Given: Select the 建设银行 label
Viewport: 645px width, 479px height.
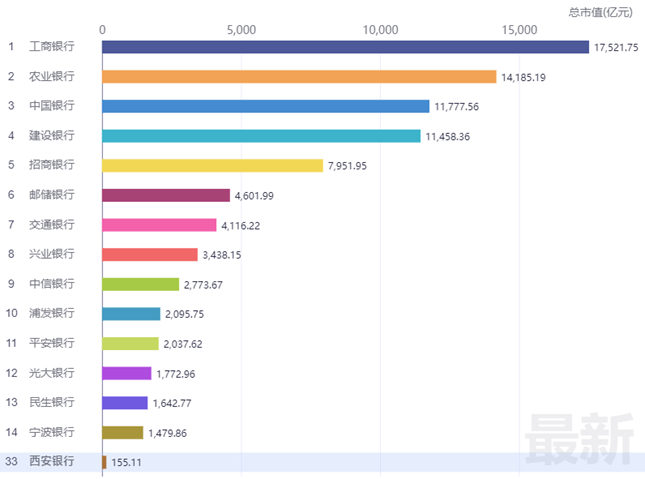Looking at the screenshot, I should 51,135.
